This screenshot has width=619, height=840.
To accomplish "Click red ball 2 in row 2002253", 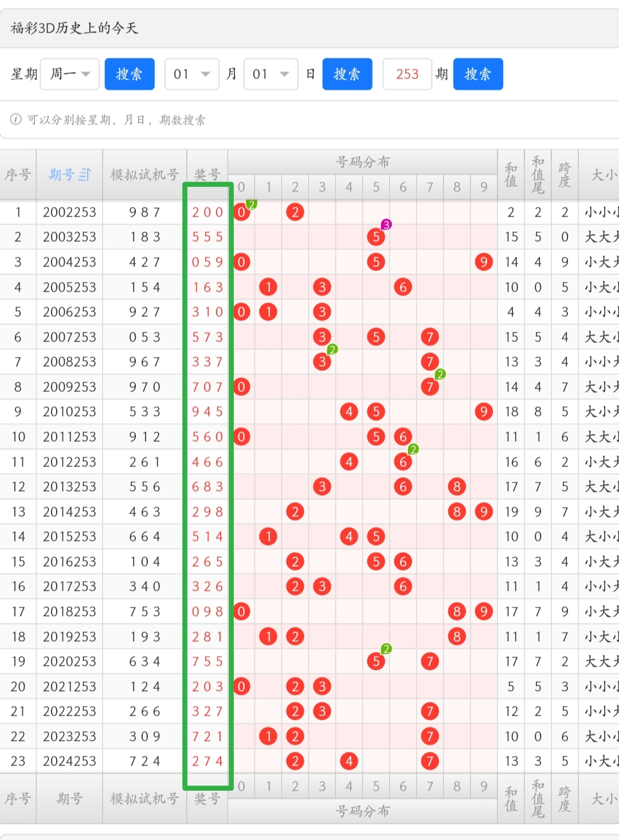I will click(295, 212).
